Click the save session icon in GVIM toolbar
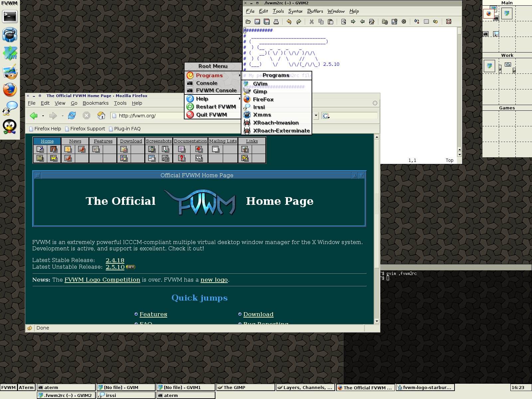Screen dimensions: 532x399 (394, 22)
